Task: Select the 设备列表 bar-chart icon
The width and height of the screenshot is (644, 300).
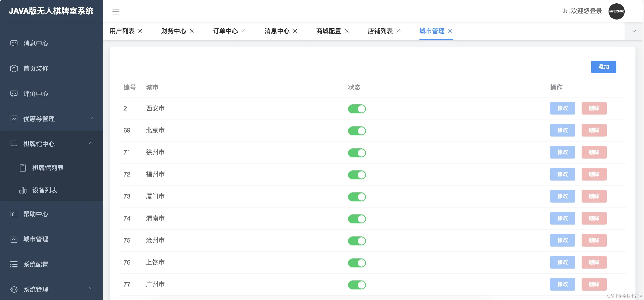Action: coord(23,190)
